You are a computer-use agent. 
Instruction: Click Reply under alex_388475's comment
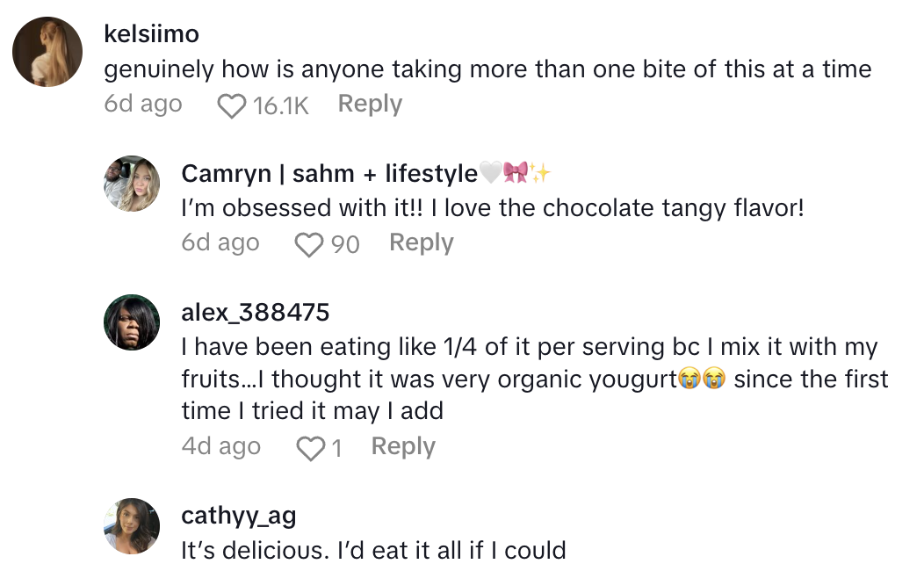click(402, 447)
